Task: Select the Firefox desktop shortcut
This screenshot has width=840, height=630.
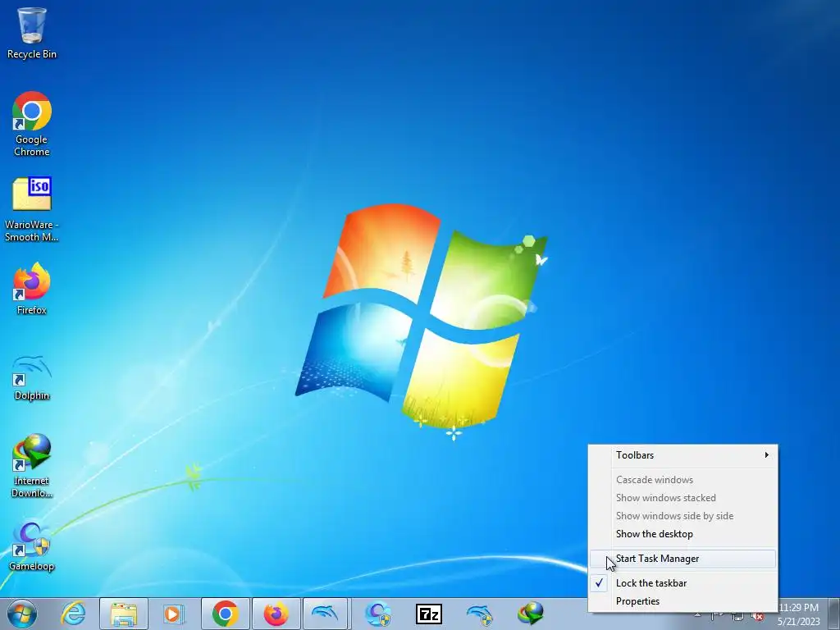Action: (x=32, y=289)
